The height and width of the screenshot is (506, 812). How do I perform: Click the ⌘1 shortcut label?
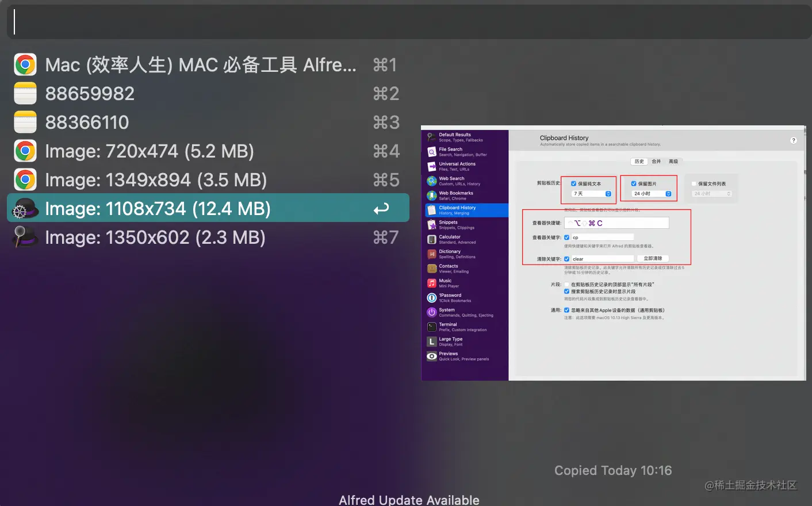point(385,65)
